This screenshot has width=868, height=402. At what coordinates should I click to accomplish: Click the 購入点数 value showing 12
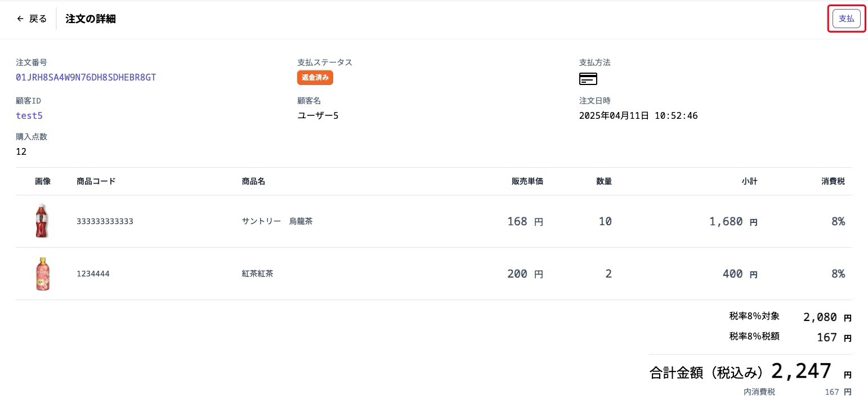21,151
